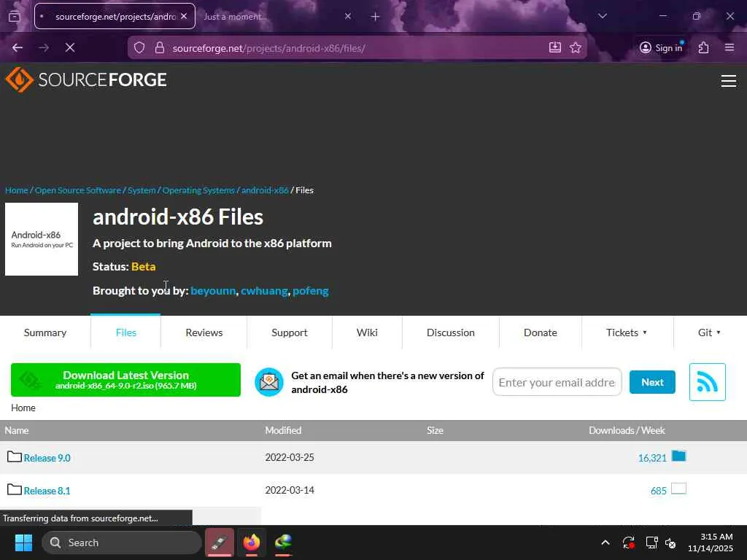Open the taskbar clock and date

[710, 542]
